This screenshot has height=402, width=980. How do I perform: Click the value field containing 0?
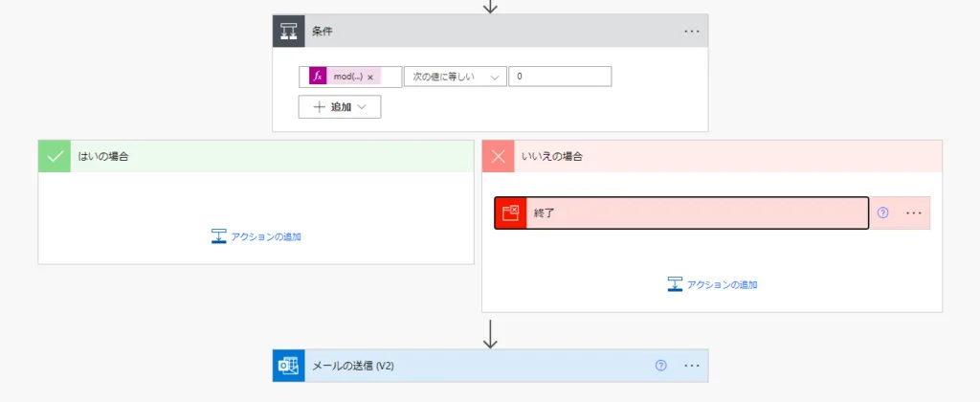click(x=559, y=77)
